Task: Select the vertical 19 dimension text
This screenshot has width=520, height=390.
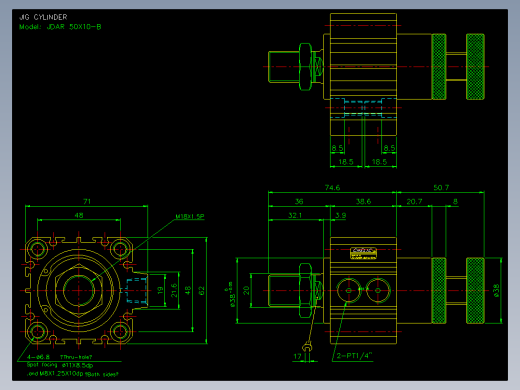Action: [x=160, y=290]
